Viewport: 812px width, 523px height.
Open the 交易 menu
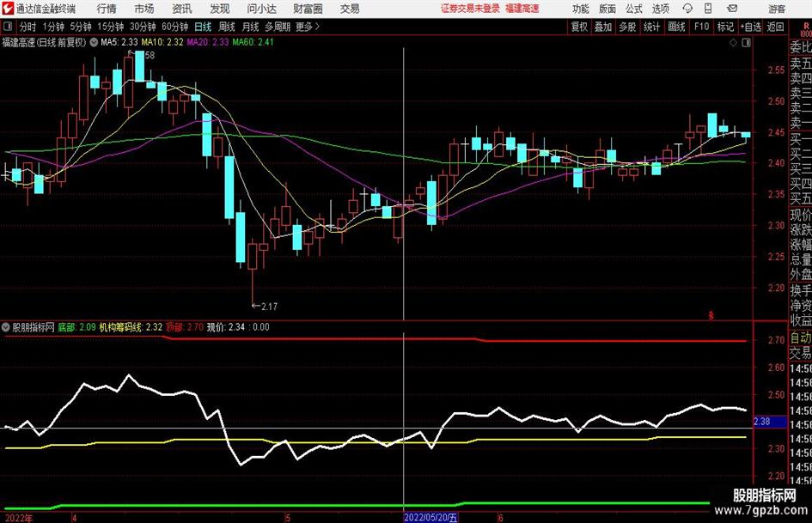click(350, 9)
